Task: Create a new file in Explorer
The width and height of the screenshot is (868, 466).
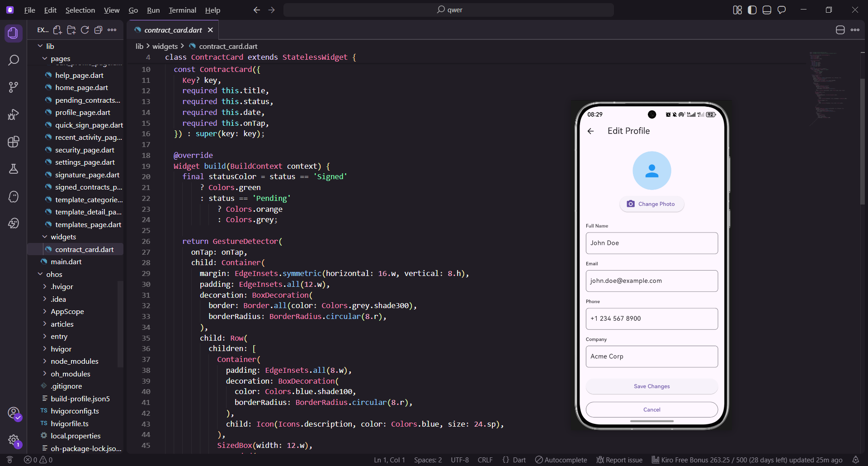Action: [x=57, y=30]
